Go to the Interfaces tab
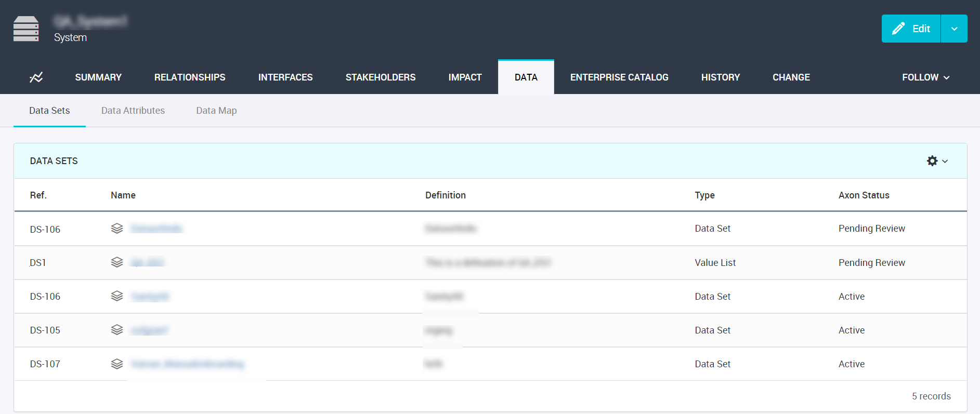The height and width of the screenshot is (414, 980). pos(285,77)
